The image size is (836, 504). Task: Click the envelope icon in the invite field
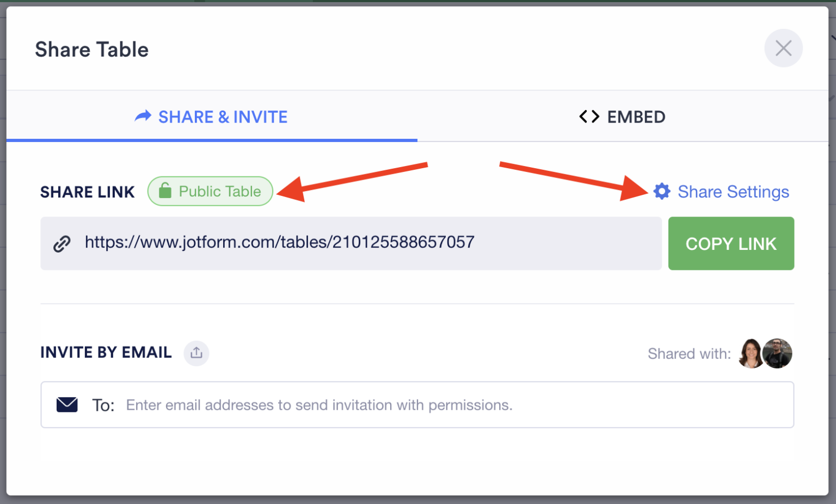(x=67, y=404)
